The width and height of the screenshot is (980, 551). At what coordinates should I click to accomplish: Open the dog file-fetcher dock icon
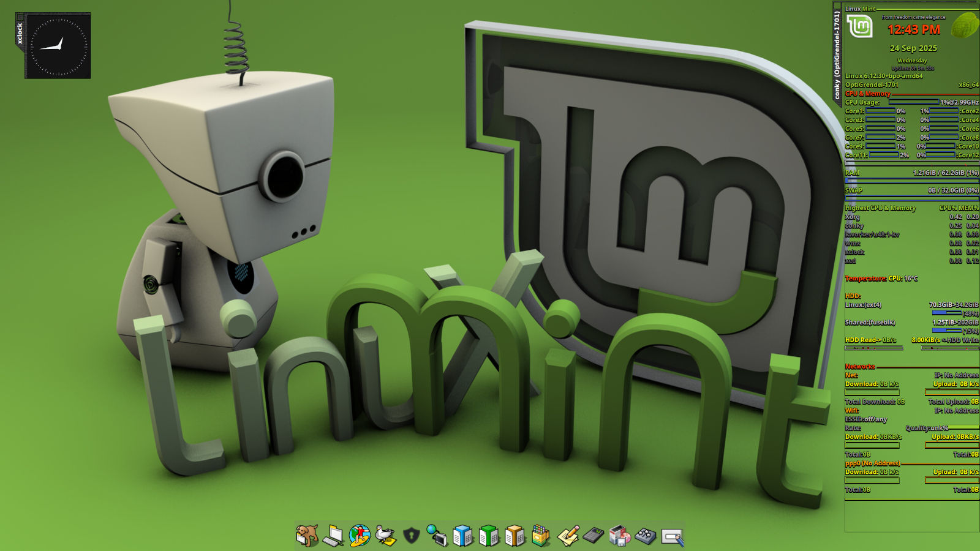307,535
